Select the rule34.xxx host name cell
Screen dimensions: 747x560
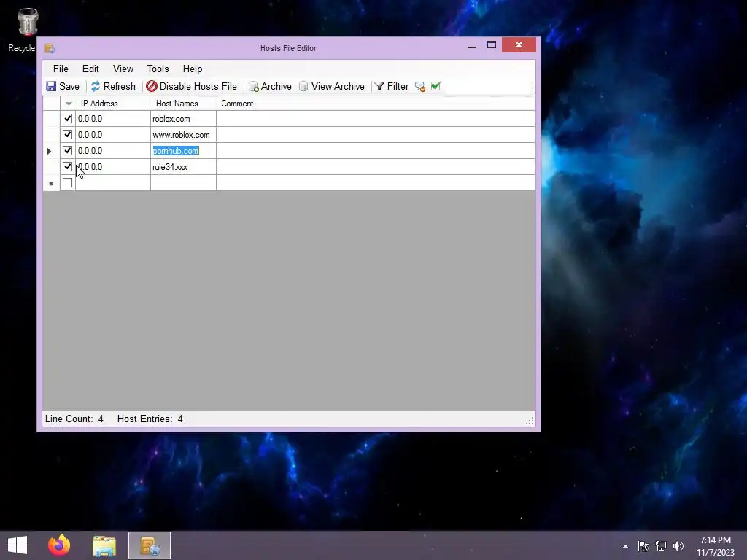183,167
